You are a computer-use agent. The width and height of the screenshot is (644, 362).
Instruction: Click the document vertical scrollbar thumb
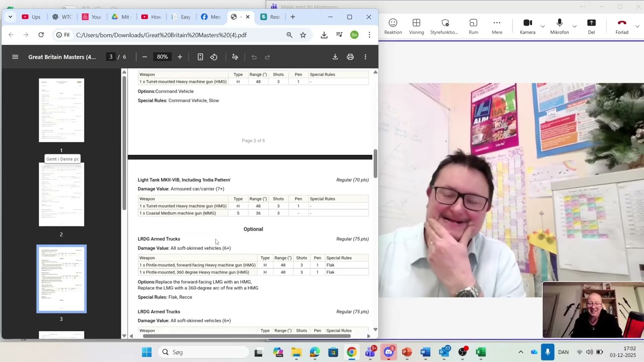(x=375, y=163)
